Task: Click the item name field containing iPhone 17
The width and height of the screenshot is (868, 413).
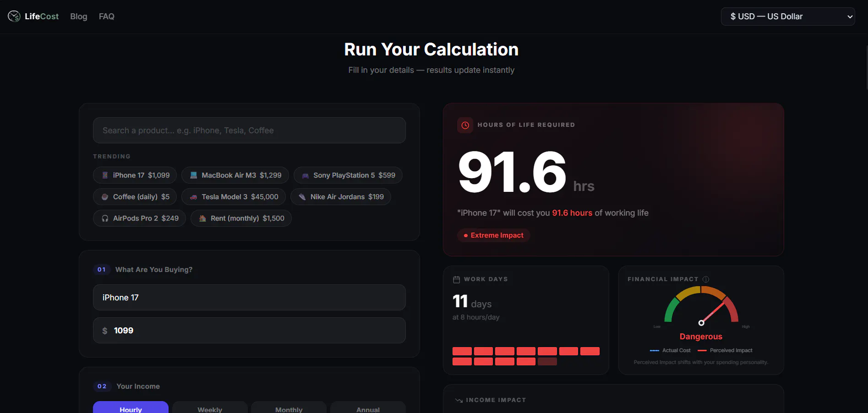Action: pyautogui.click(x=249, y=298)
